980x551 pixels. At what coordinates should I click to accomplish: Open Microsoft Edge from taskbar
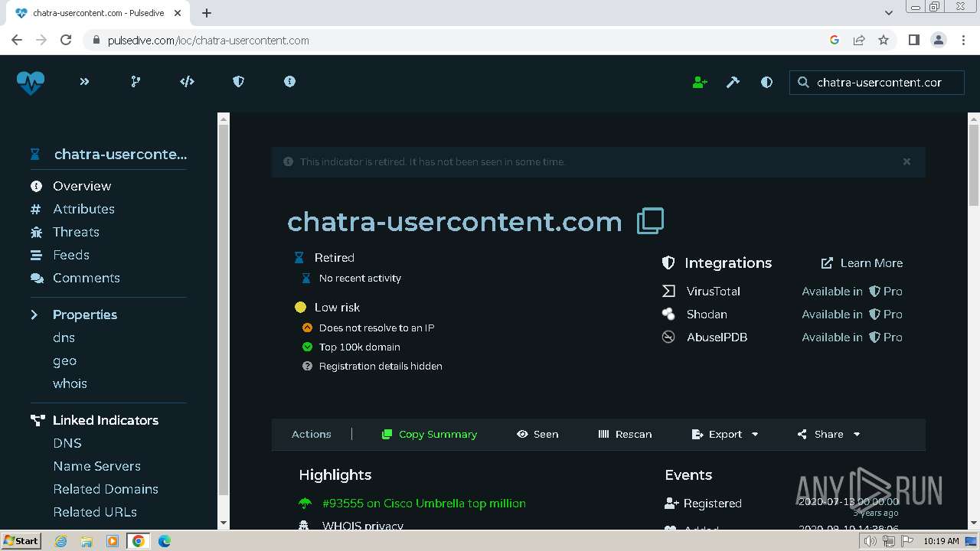coord(164,541)
